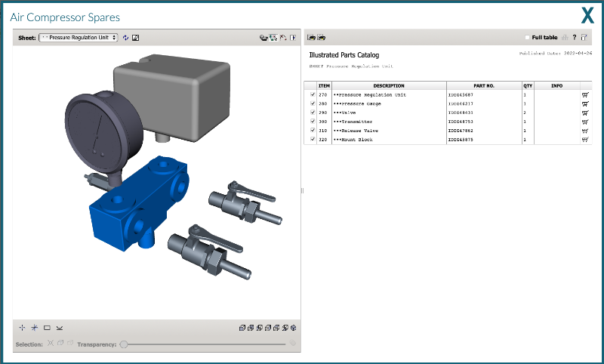Viewport: 604px width, 364px height.
Task: Toggle the item 290 Valve checkbox
Action: 313,112
